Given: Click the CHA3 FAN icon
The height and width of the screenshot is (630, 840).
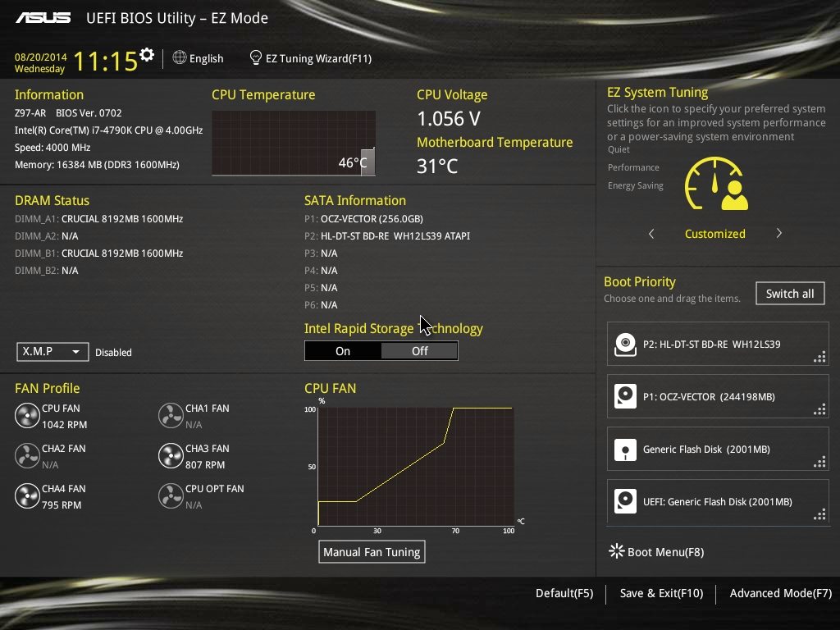Looking at the screenshot, I should (171, 456).
